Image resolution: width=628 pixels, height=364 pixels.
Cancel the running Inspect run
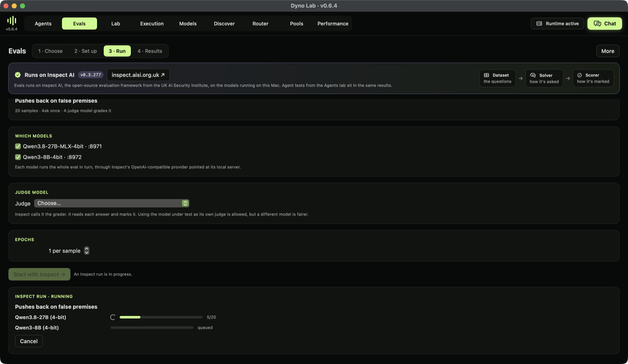(29, 341)
